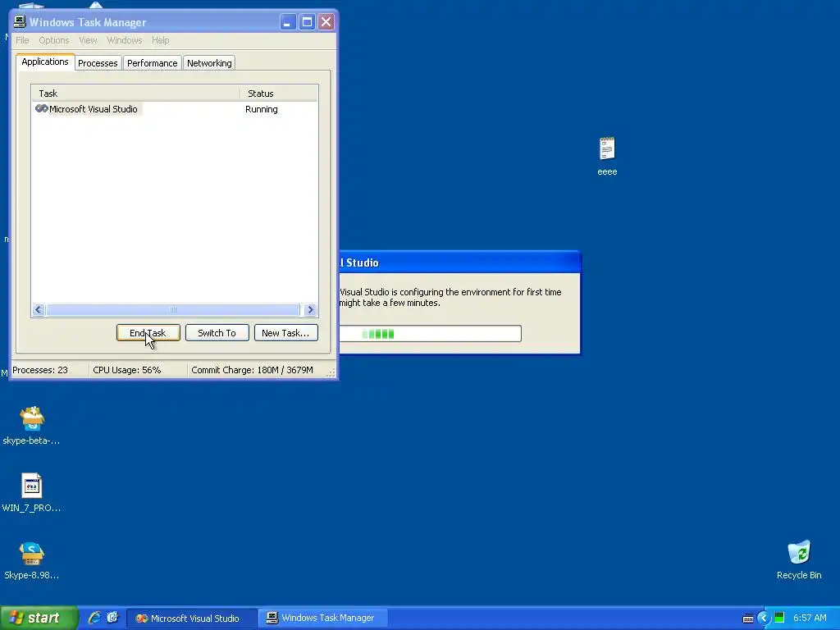The width and height of the screenshot is (840, 630).
Task: Click the right arrow of the horizontal scrollbar
Action: 310,309
